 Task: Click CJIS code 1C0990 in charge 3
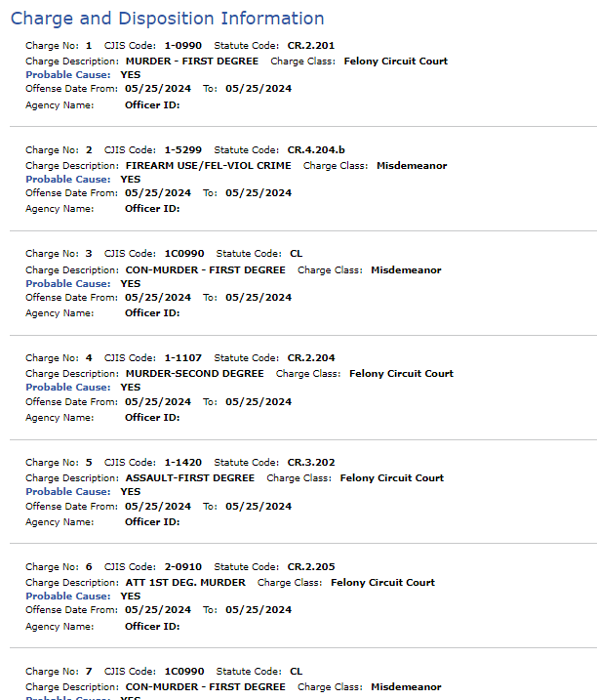pos(183,254)
